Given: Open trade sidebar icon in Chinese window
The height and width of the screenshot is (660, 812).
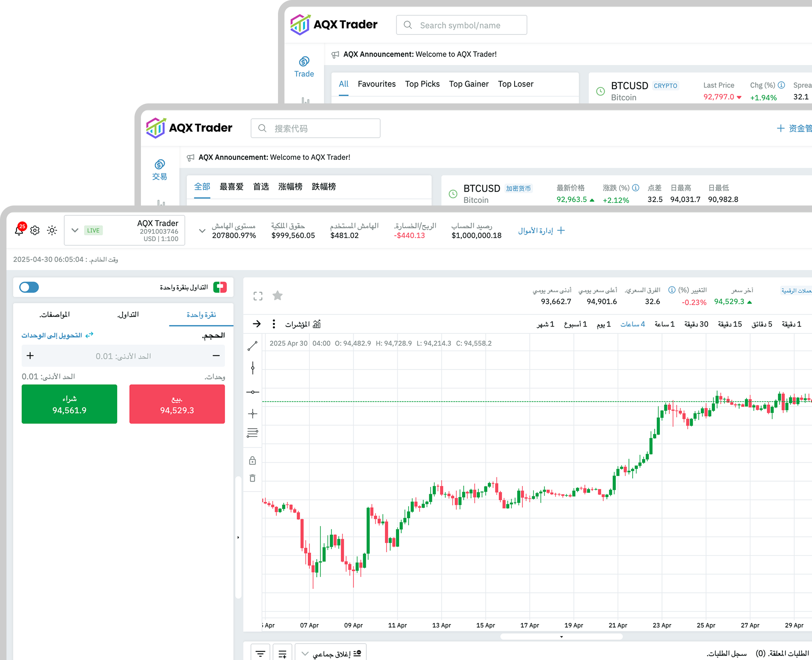Looking at the screenshot, I should (x=159, y=170).
